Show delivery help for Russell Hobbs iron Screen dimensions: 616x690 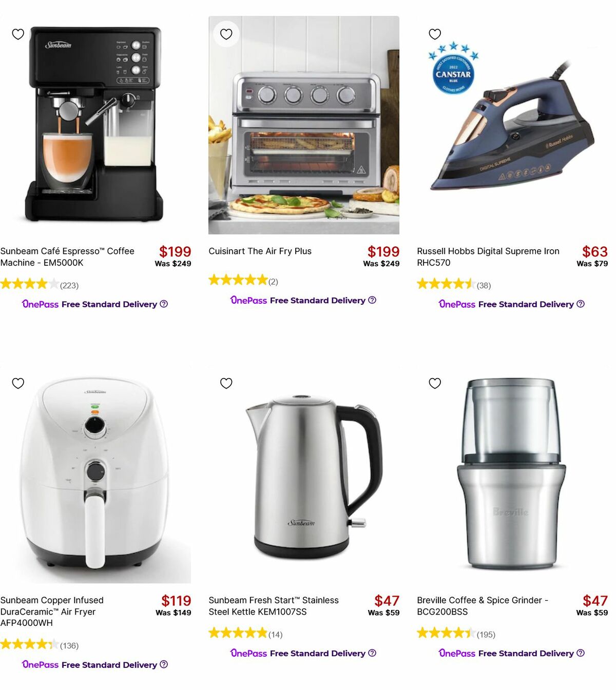click(581, 304)
